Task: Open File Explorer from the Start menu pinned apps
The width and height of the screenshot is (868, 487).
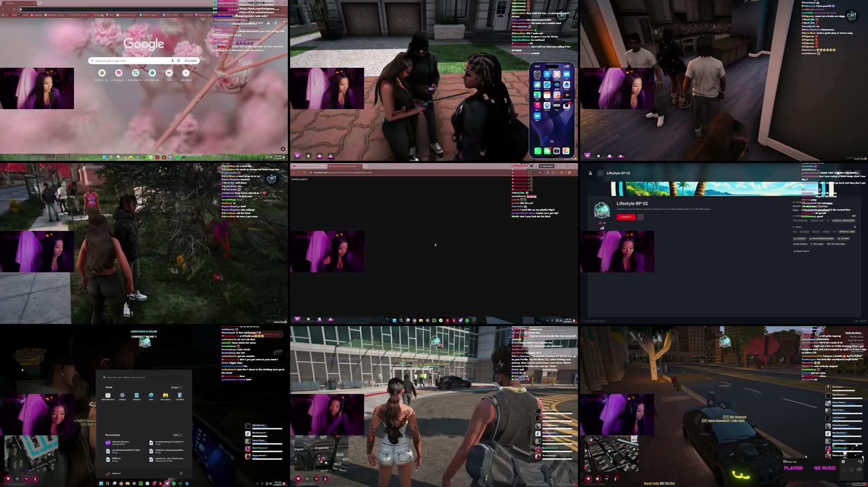Action: coord(165,395)
